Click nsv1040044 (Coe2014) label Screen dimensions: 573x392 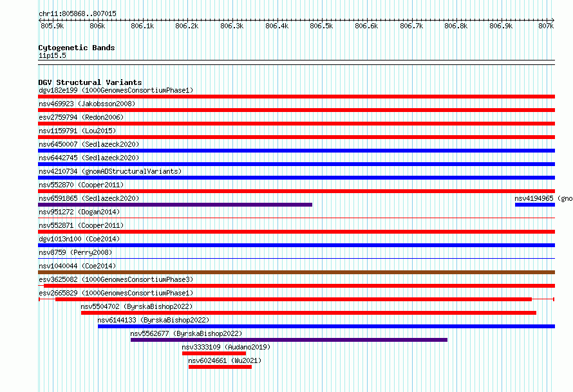tap(77, 266)
